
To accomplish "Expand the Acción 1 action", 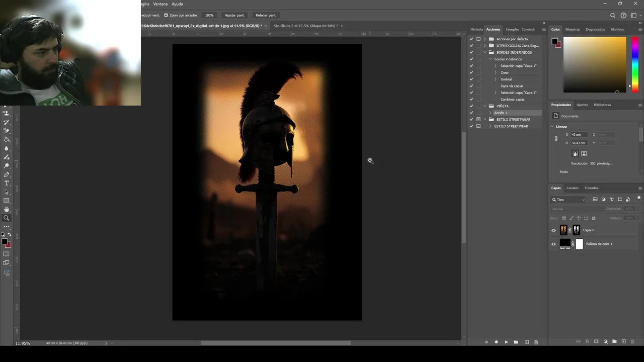I will tap(491, 113).
